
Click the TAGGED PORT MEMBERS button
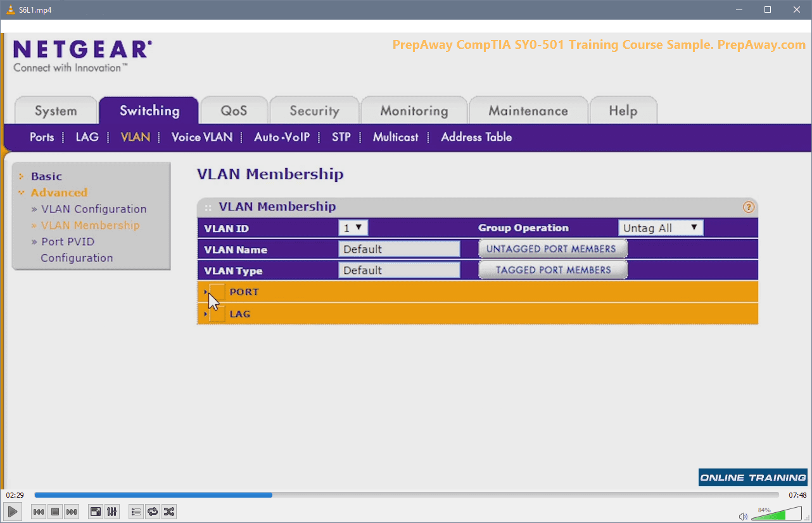pos(552,270)
